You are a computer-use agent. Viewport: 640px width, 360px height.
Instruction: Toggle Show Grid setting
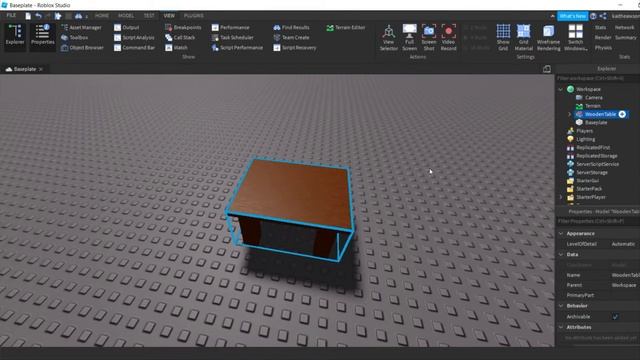503,38
